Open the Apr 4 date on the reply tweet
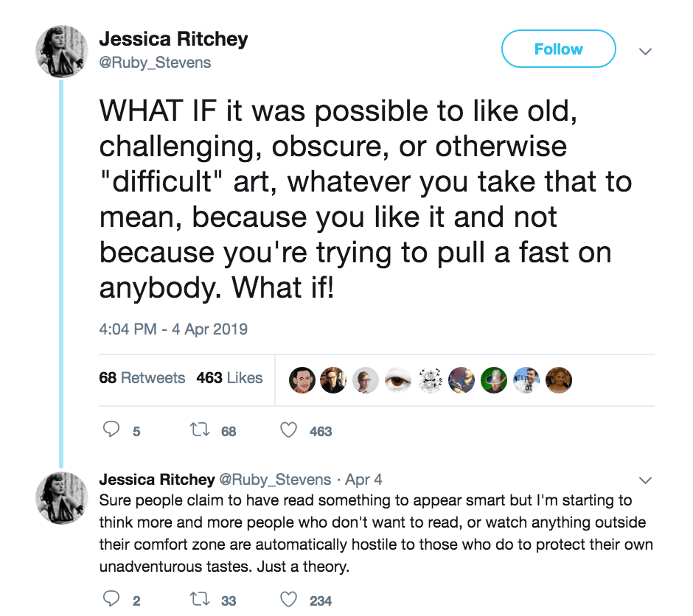693x616 pixels. 363,480
